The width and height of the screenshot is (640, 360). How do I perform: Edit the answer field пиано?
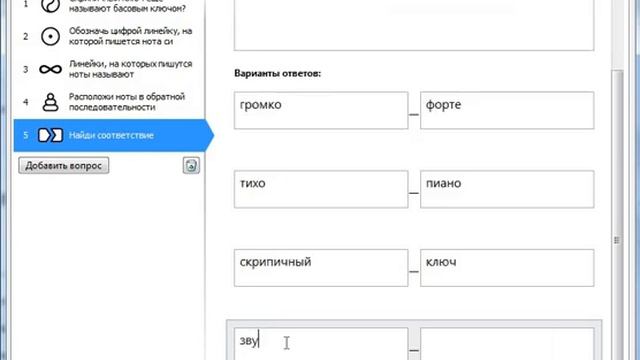point(507,189)
